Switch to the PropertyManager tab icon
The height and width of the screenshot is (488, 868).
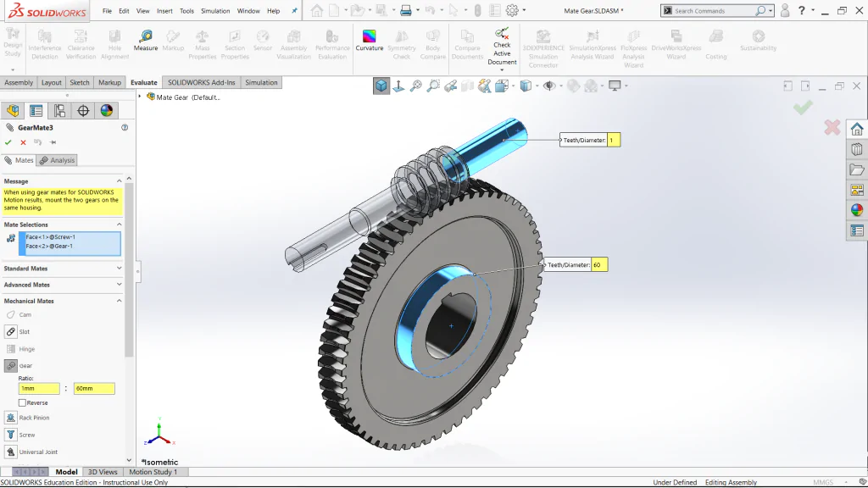coord(36,111)
